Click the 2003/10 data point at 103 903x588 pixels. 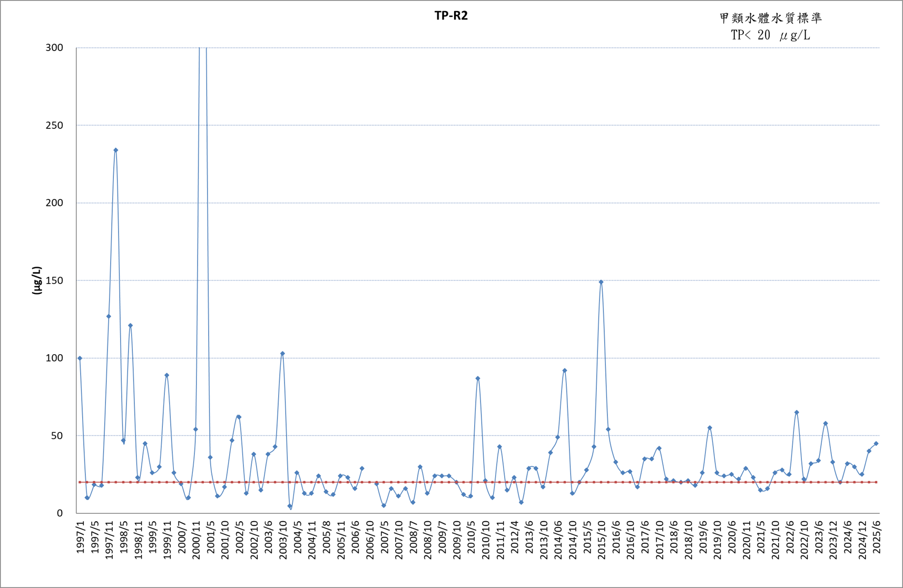(282, 354)
